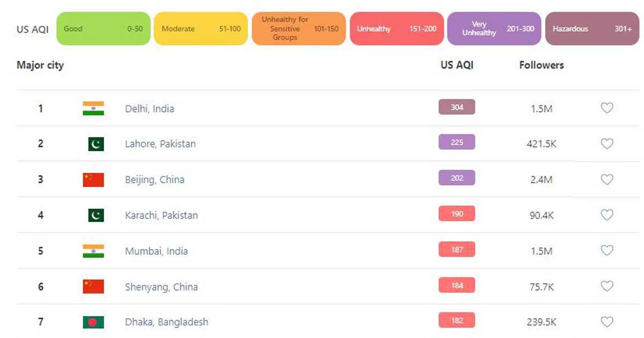
Task: Open the Mumbai, India city link
Action: pyautogui.click(x=157, y=251)
